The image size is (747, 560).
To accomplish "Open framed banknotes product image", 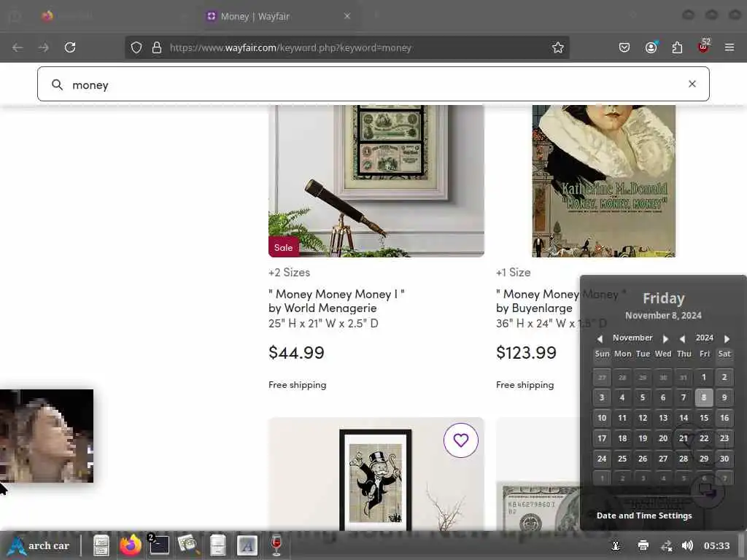I will click(x=376, y=181).
